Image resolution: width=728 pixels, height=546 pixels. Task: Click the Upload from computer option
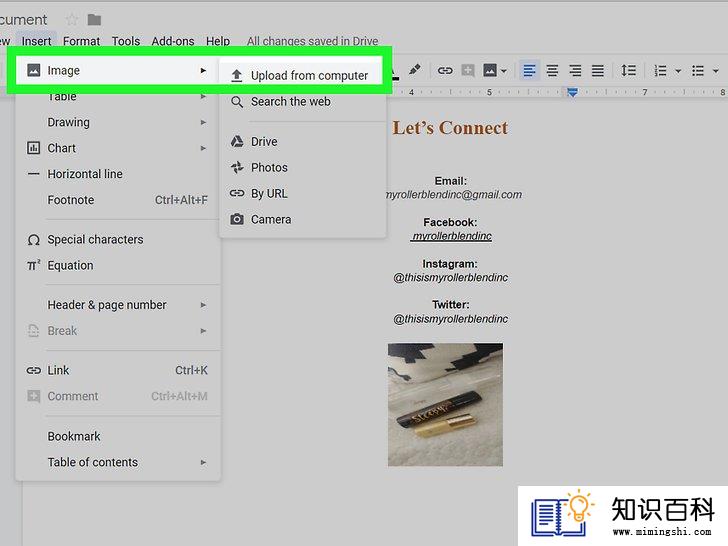coord(302,75)
